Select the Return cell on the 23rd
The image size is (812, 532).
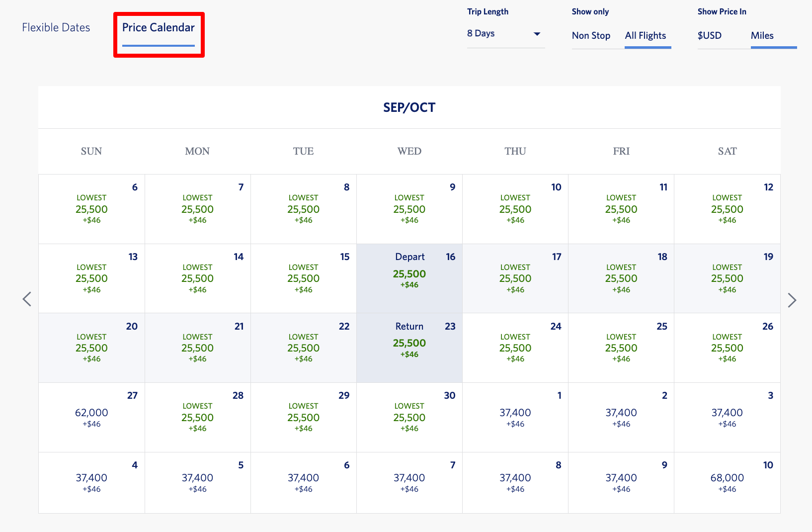click(409, 348)
